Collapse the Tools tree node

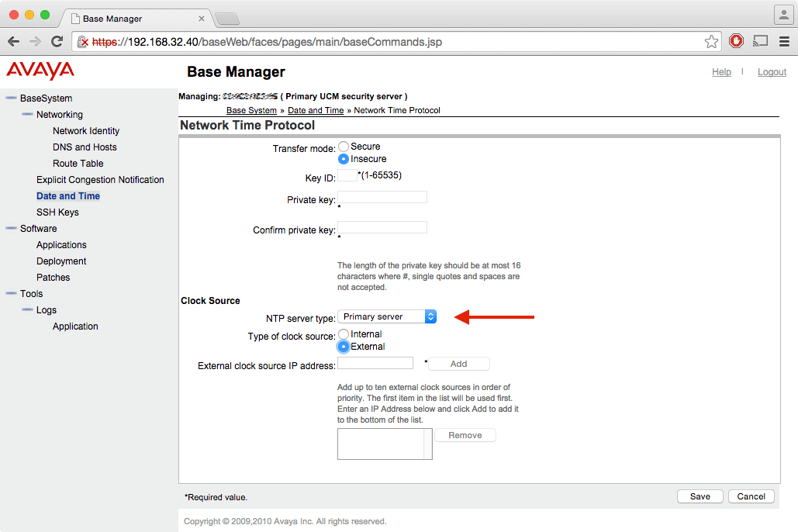[x=11, y=293]
